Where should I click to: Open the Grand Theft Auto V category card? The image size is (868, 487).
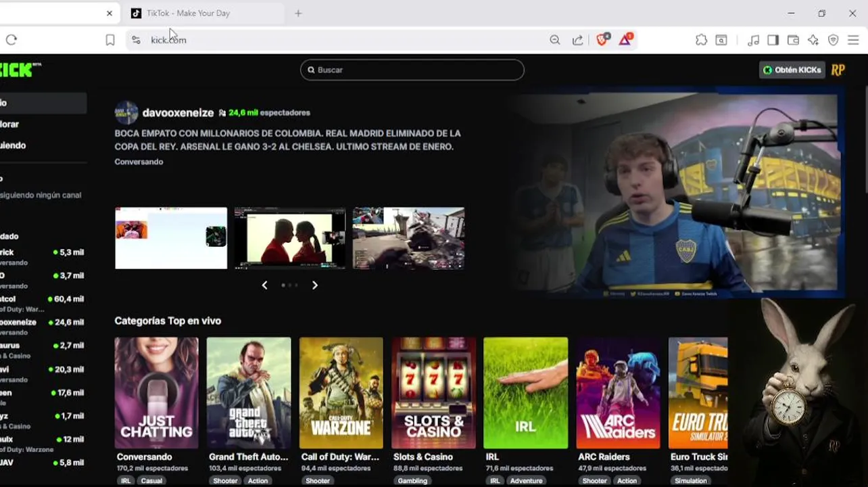(249, 393)
